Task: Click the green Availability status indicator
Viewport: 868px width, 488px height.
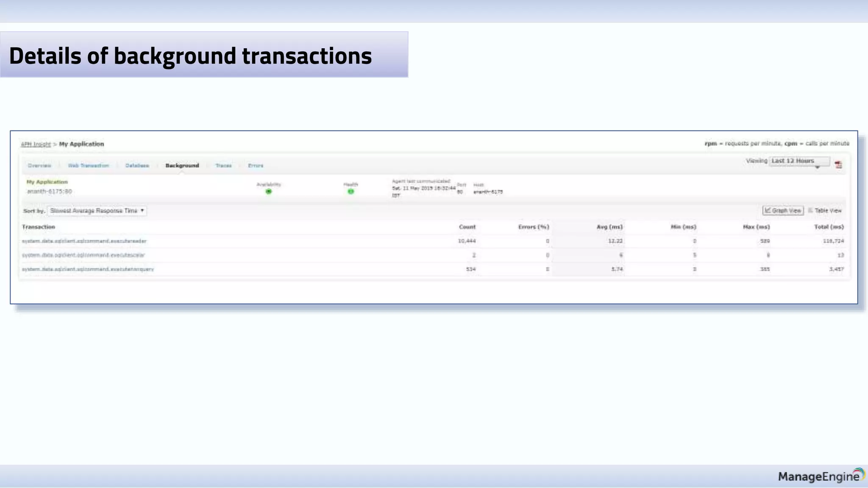Action: tap(269, 191)
